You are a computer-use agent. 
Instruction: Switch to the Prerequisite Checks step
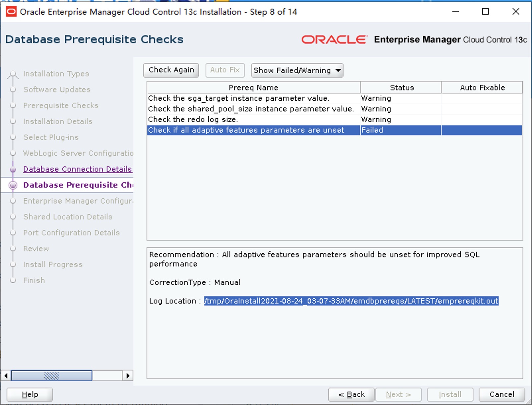61,105
